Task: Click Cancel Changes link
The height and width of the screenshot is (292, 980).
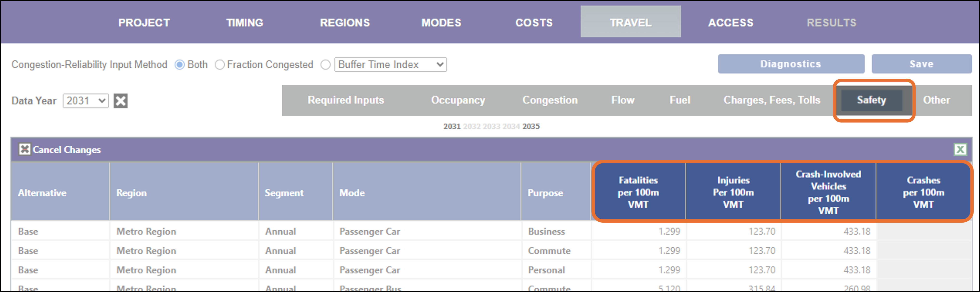Action: (66, 149)
